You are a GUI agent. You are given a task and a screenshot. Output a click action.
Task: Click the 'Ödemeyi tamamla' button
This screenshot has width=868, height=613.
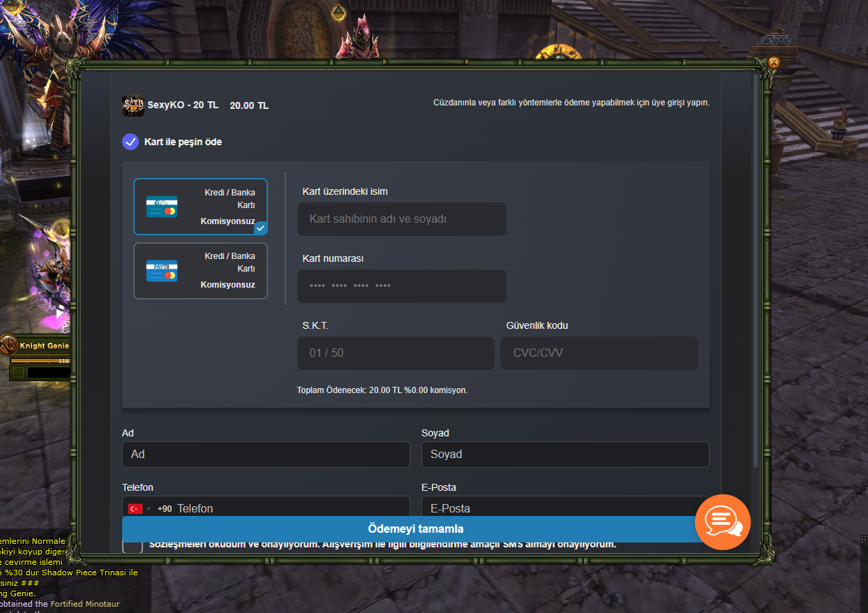point(416,529)
